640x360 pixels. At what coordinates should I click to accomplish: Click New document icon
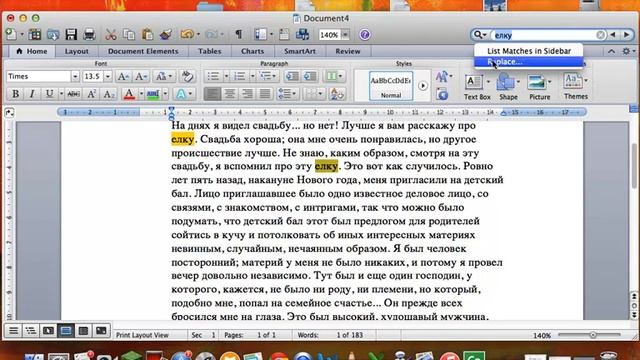tap(11, 35)
